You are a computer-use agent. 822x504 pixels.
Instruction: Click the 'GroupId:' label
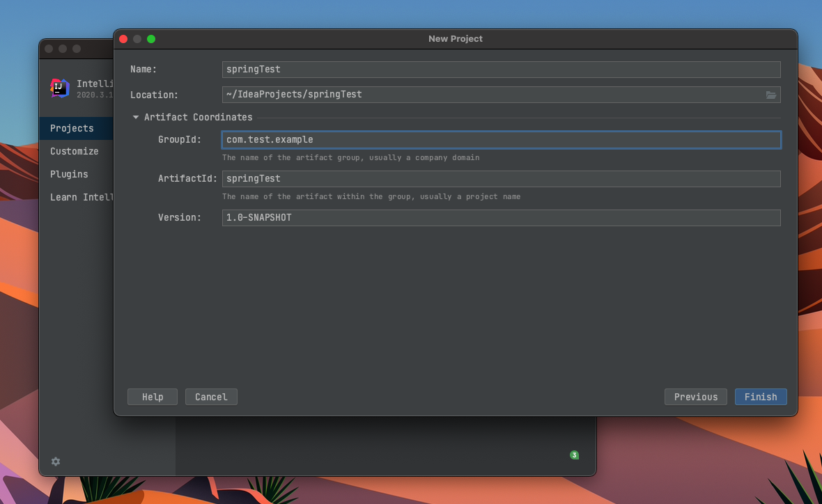point(180,140)
